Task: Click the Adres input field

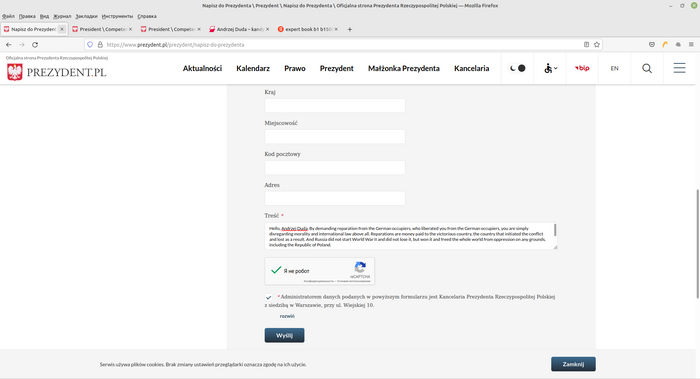Action: point(335,198)
